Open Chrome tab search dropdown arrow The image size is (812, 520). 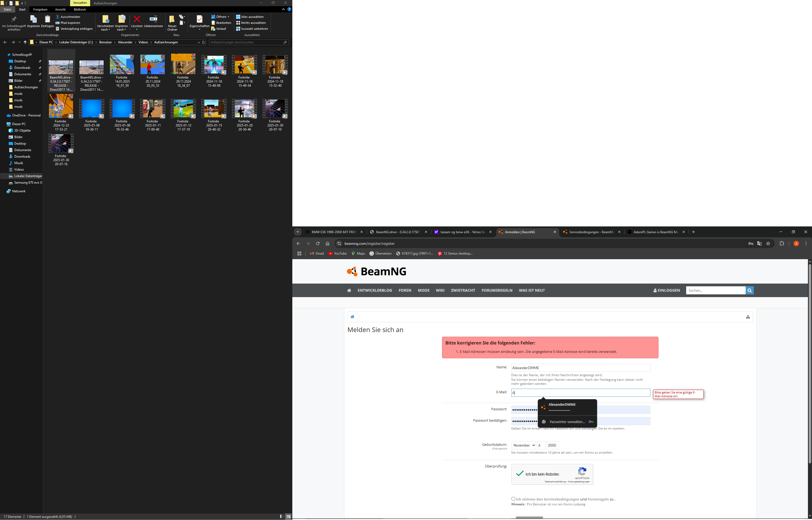[297, 232]
